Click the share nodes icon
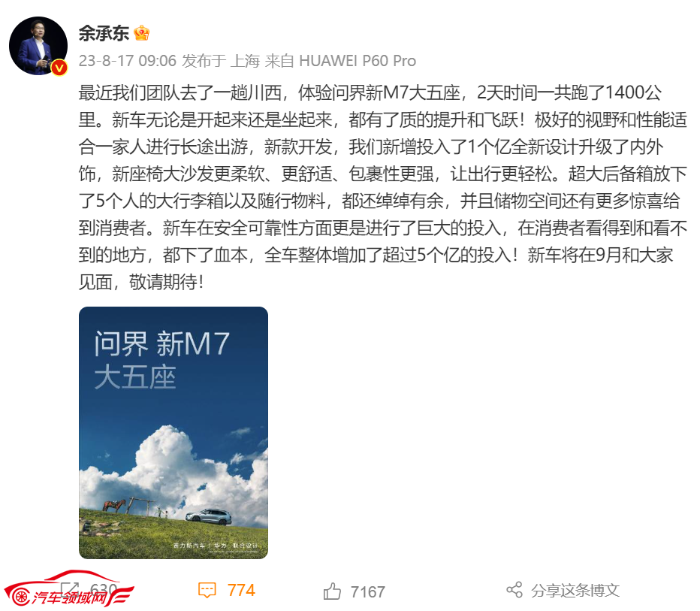 [x=514, y=590]
